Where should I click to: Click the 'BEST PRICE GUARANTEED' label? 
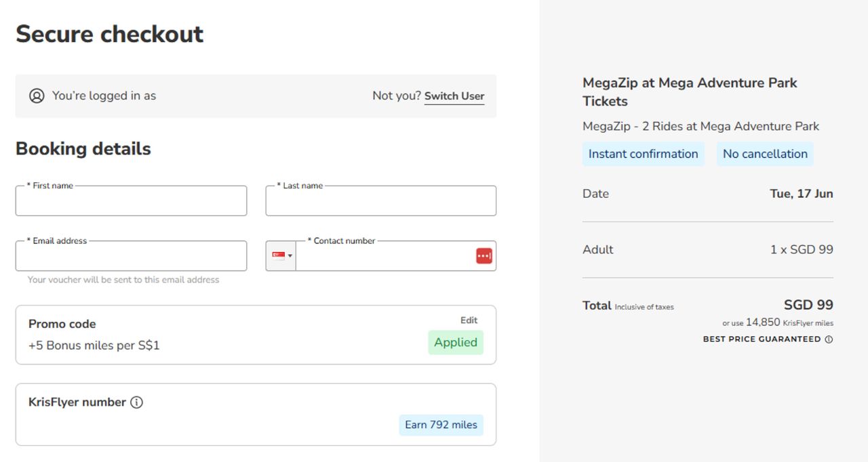[x=762, y=339]
